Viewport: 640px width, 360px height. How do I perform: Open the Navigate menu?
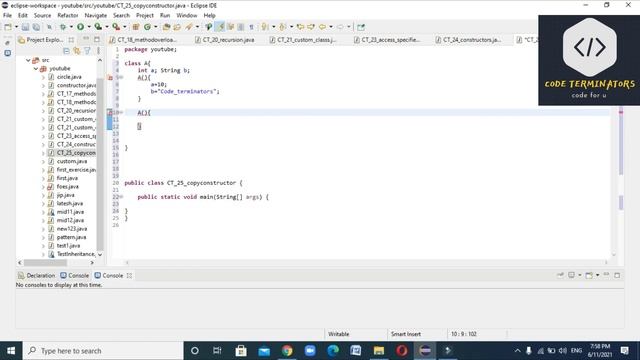pyautogui.click(x=96, y=16)
